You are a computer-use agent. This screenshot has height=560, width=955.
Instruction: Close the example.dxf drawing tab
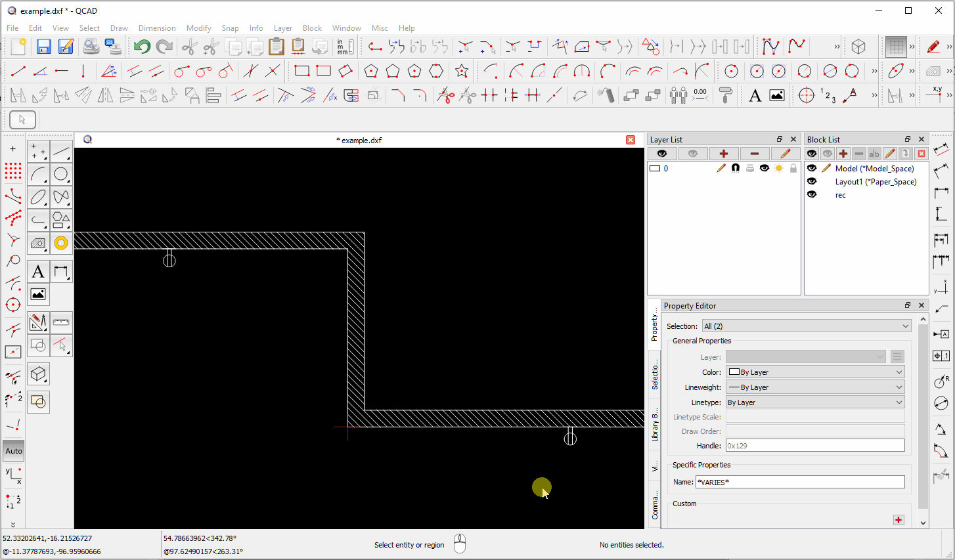click(631, 140)
